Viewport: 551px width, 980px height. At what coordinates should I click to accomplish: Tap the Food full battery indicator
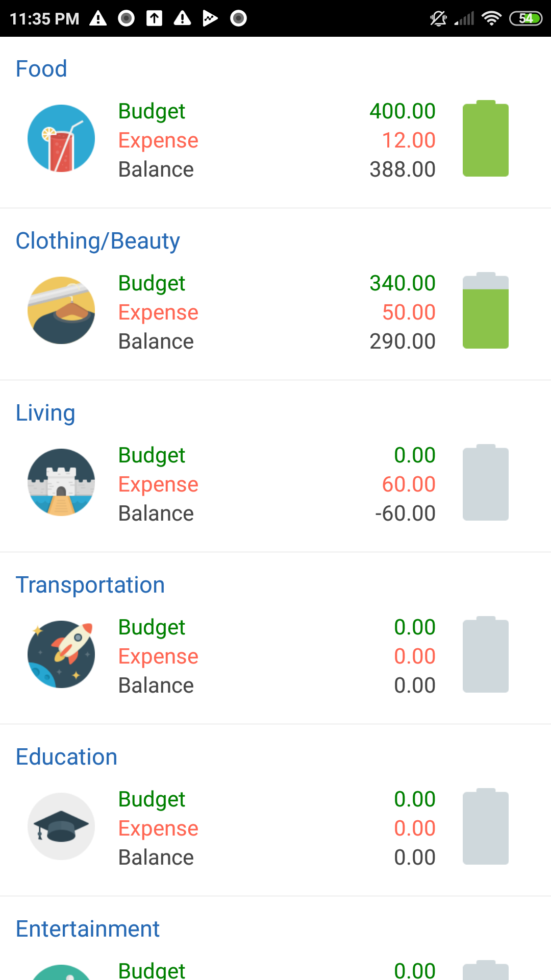coord(486,139)
